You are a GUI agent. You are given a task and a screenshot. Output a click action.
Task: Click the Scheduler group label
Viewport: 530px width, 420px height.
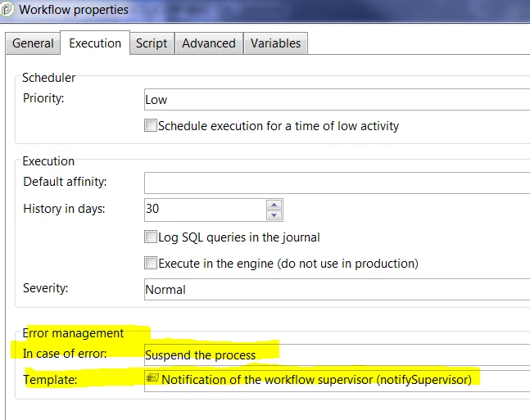48,78
